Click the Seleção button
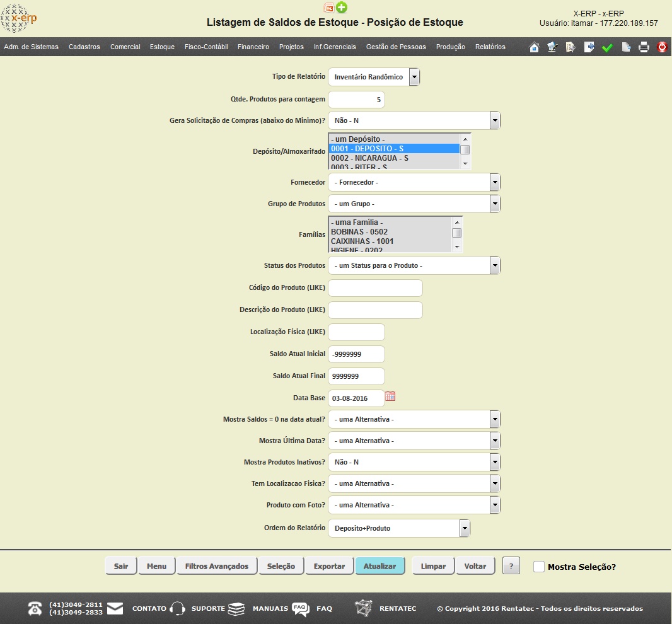672x624 pixels. pyautogui.click(x=281, y=566)
